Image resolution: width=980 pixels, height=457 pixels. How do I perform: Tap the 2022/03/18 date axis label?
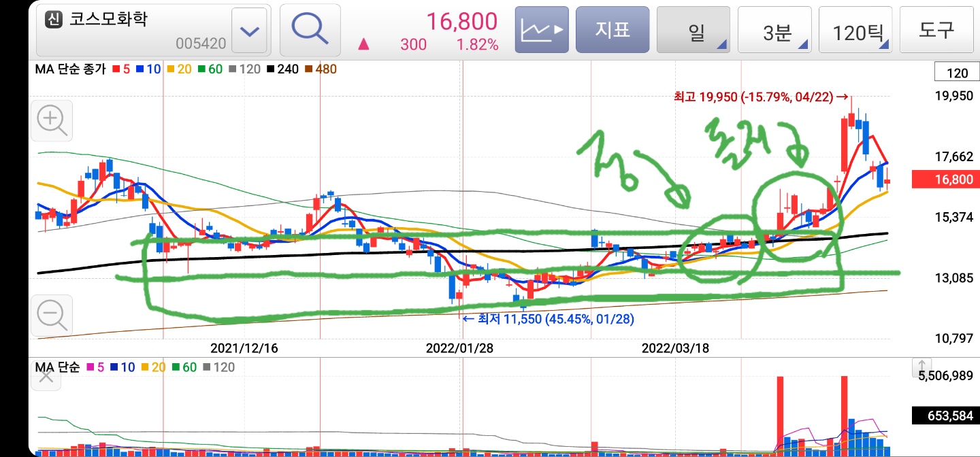pos(675,348)
